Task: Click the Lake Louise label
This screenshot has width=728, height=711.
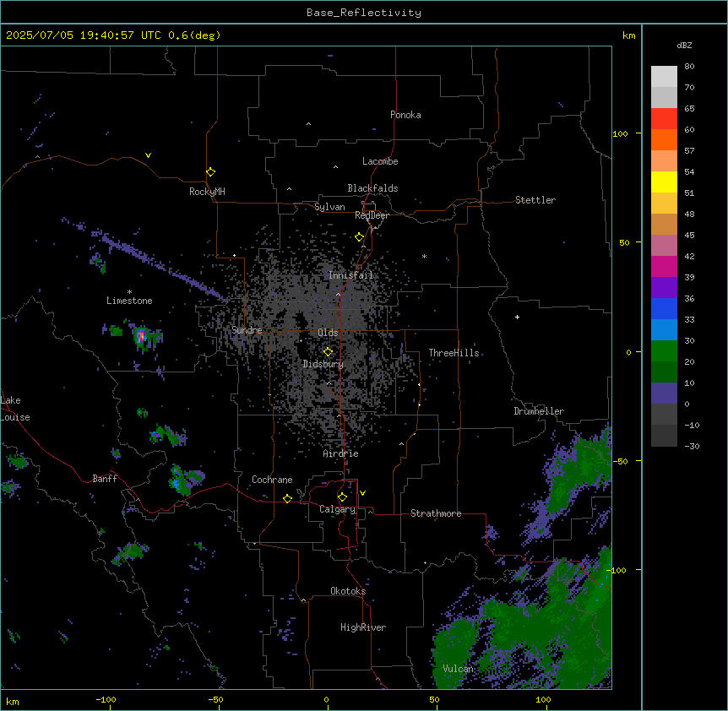Action: (x=15, y=409)
